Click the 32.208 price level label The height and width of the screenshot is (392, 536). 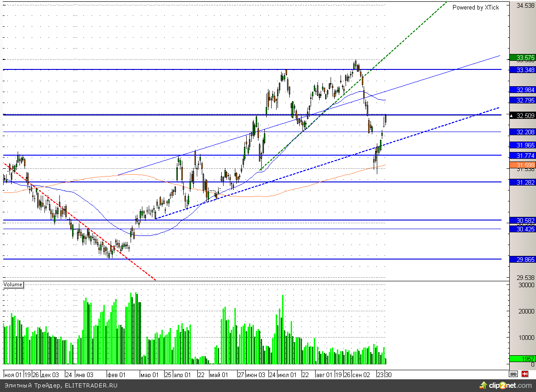pyautogui.click(x=523, y=132)
